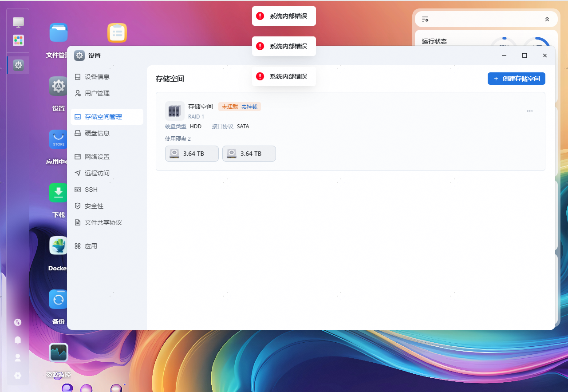
Task: Select 网络设置 in settings sidebar
Action: click(107, 157)
